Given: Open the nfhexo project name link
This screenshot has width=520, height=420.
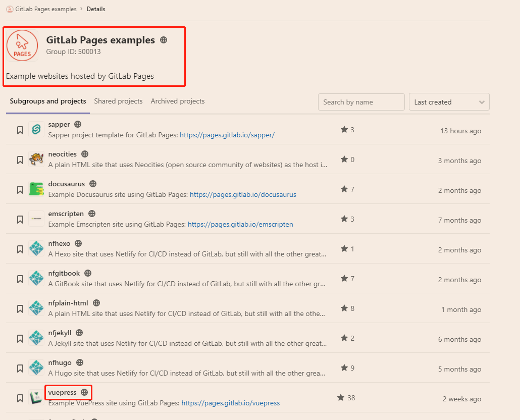Looking at the screenshot, I should pos(59,244).
